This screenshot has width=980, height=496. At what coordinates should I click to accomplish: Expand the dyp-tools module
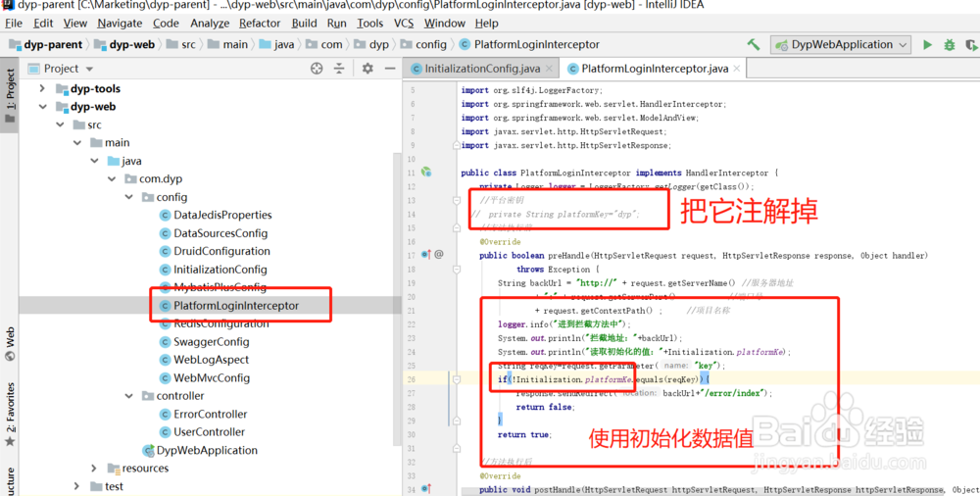42,88
